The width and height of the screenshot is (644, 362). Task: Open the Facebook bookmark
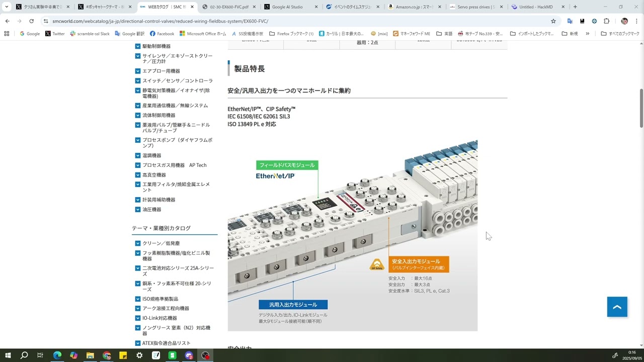tap(162, 34)
